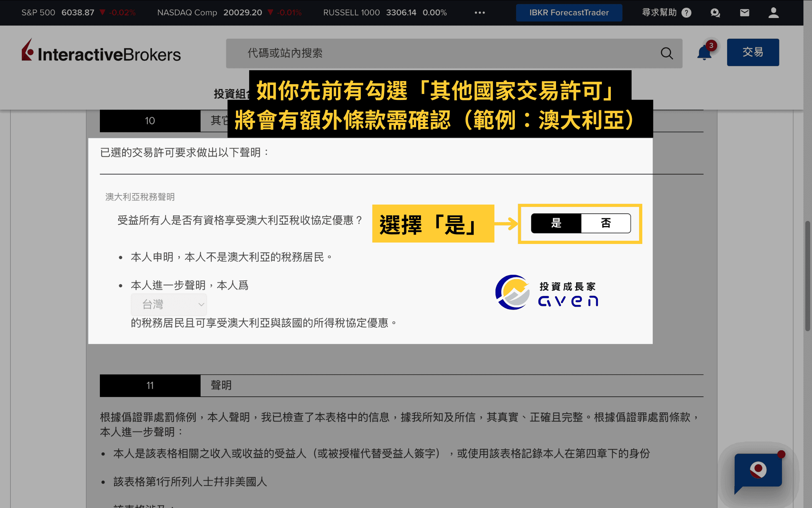812x508 pixels.
Task: Click the 尋求幫助 menu item
Action: pyautogui.click(x=658, y=13)
